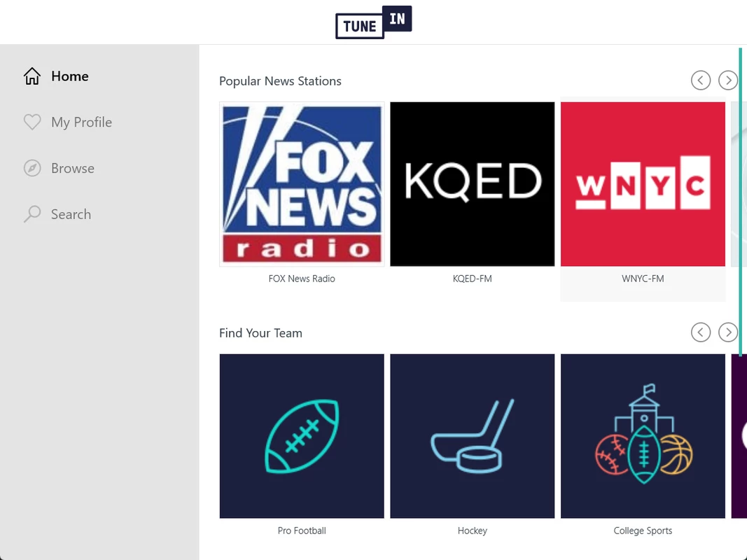Viewport: 747px width, 560px height.
Task: Choose the Hockey stick and puck tile
Action: (473, 435)
